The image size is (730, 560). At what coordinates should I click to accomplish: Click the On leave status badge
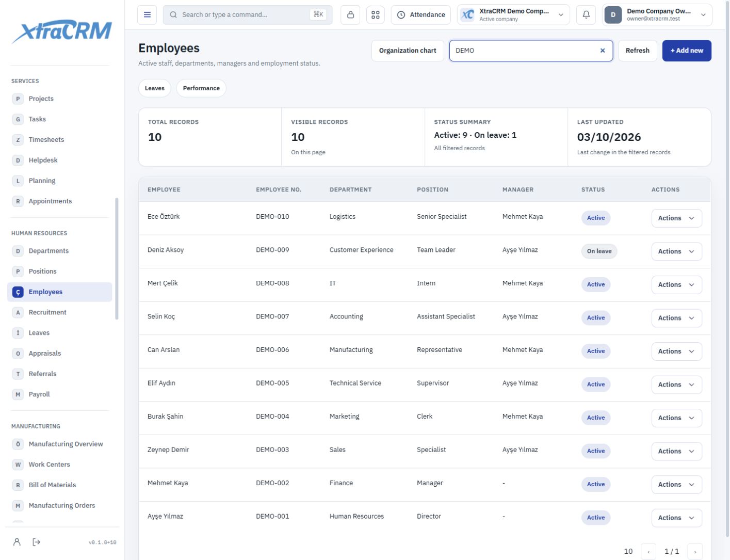click(x=599, y=251)
